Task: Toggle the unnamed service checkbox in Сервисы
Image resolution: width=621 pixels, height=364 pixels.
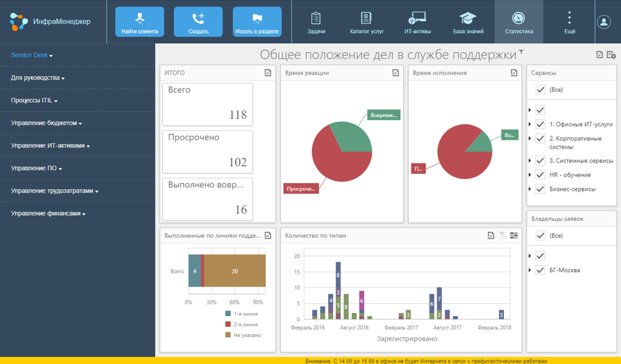Action: 540,110
